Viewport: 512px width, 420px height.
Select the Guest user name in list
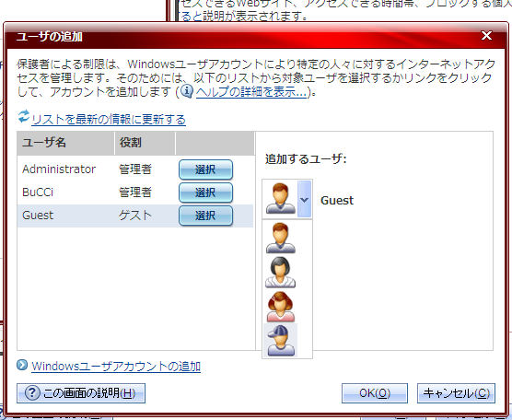tap(38, 216)
